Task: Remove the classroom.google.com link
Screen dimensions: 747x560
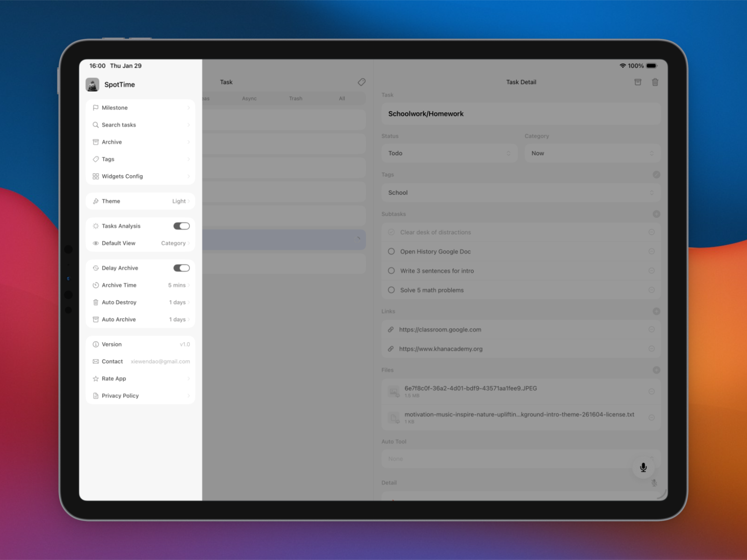Action: pyautogui.click(x=652, y=330)
